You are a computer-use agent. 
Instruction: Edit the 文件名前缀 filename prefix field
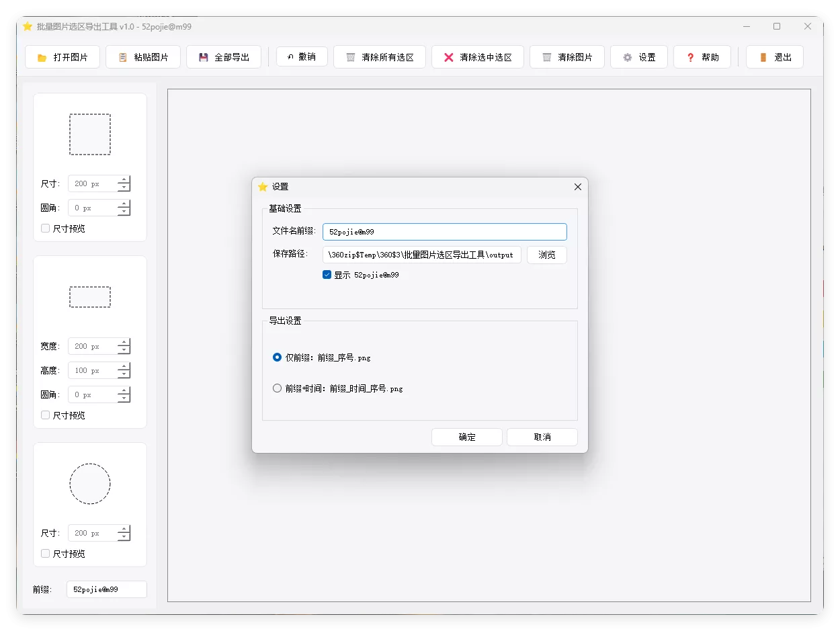(x=444, y=231)
